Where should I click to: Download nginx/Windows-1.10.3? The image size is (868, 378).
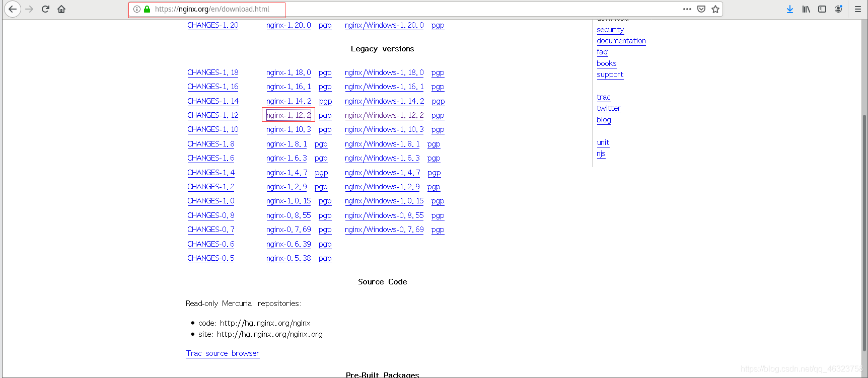click(384, 129)
